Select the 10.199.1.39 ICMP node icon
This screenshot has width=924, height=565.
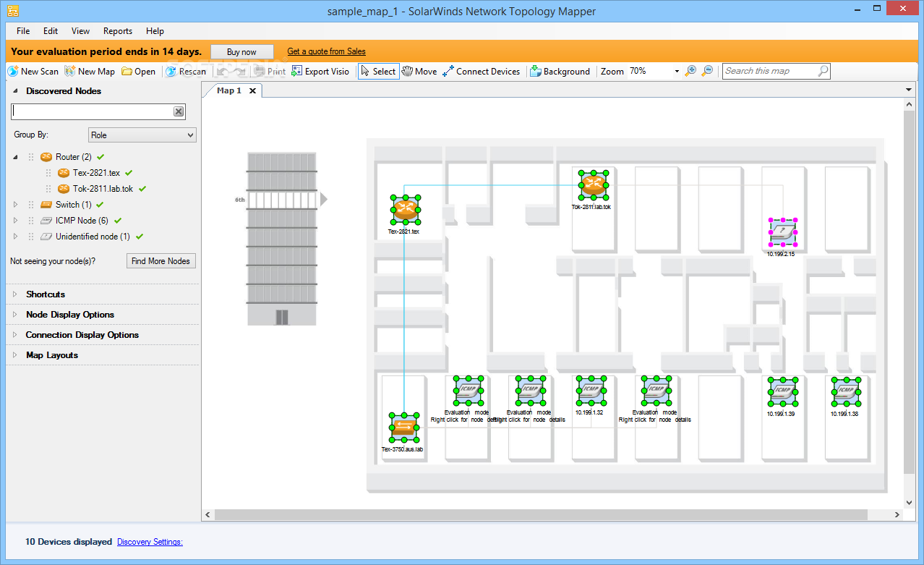tap(783, 392)
